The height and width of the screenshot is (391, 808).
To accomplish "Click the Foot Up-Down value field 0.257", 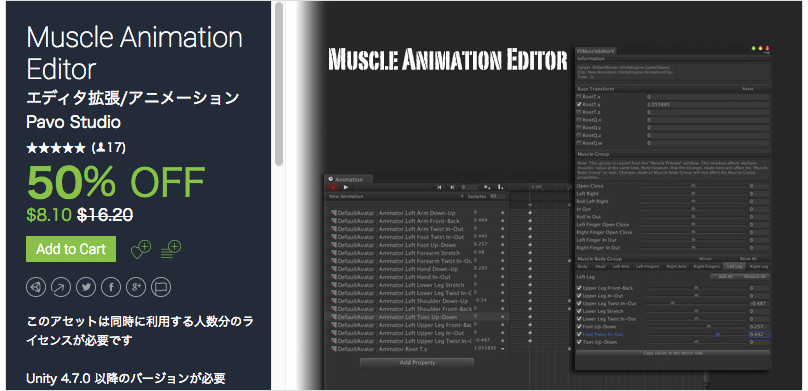I will tap(759, 327).
